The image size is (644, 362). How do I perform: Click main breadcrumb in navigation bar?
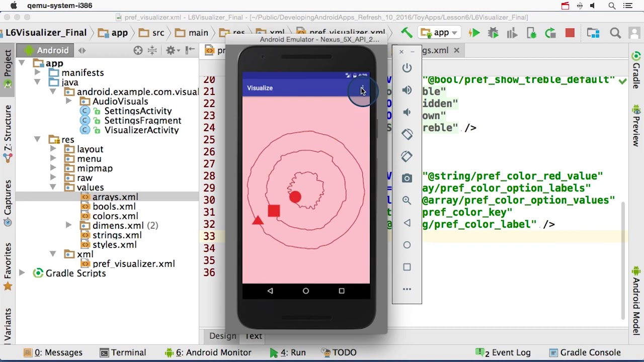(x=192, y=33)
